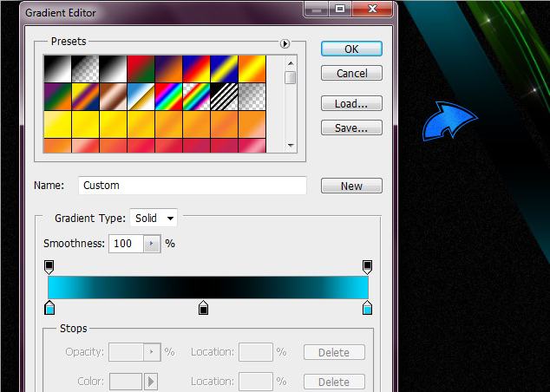Click the gradient Name text field
The height and width of the screenshot is (392, 550).
click(x=192, y=186)
